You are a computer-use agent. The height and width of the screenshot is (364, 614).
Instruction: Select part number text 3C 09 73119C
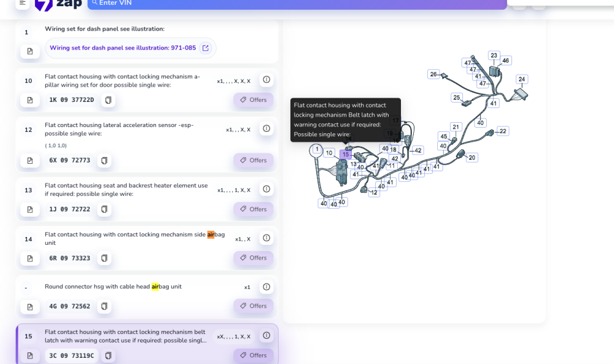coord(72,355)
